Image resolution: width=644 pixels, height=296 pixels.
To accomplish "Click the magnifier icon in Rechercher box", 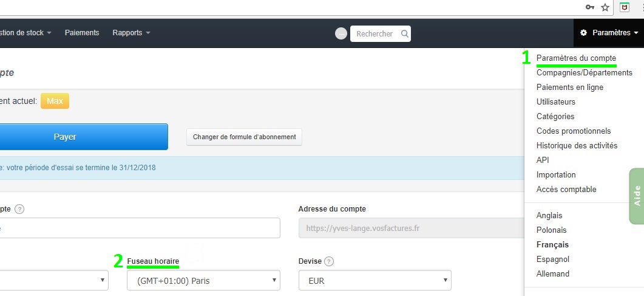I will (x=405, y=33).
